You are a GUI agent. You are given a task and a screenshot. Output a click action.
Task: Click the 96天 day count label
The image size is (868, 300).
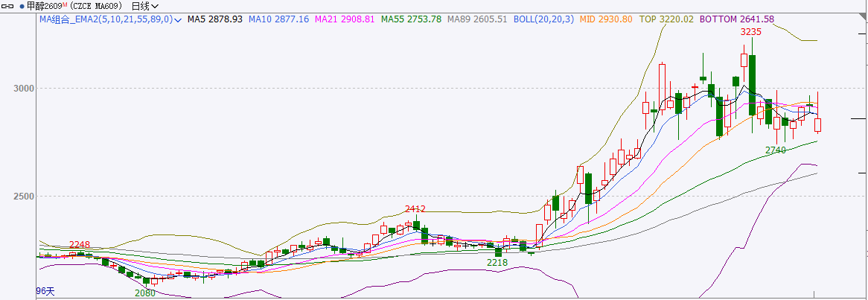(x=45, y=291)
